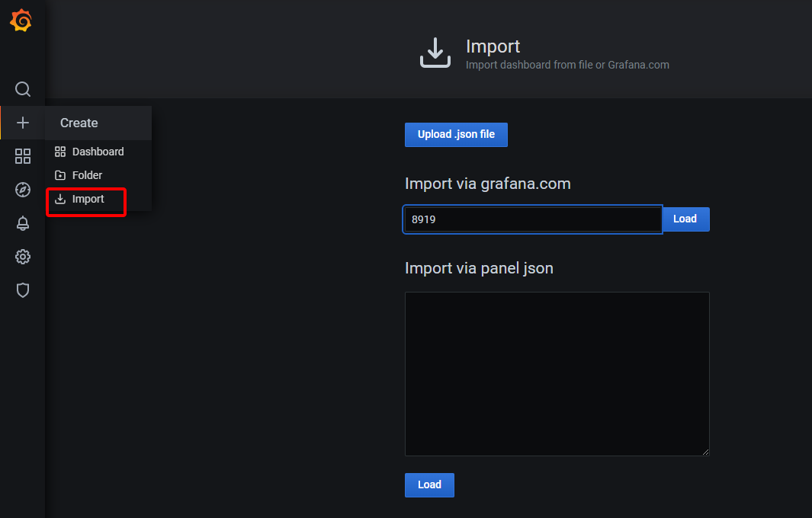Viewport: 812px width, 518px height.
Task: Open the Dashboards grid icon
Action: click(x=23, y=156)
